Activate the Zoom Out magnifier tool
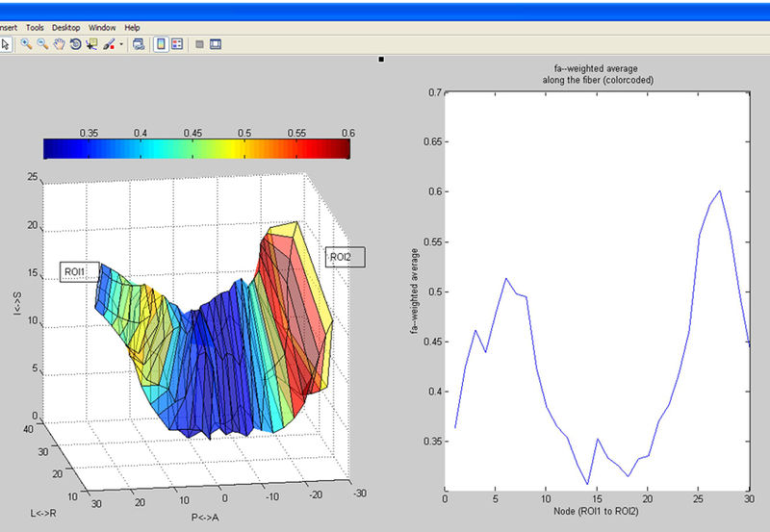Image resolution: width=770 pixels, height=532 pixels. pos(42,44)
